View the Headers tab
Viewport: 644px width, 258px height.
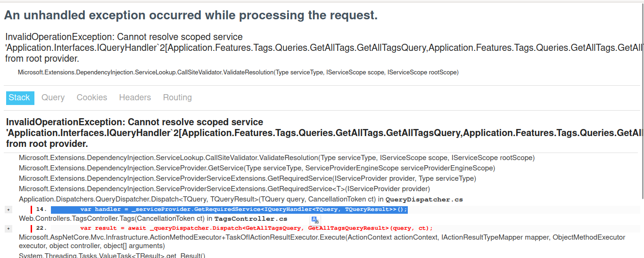135,97
